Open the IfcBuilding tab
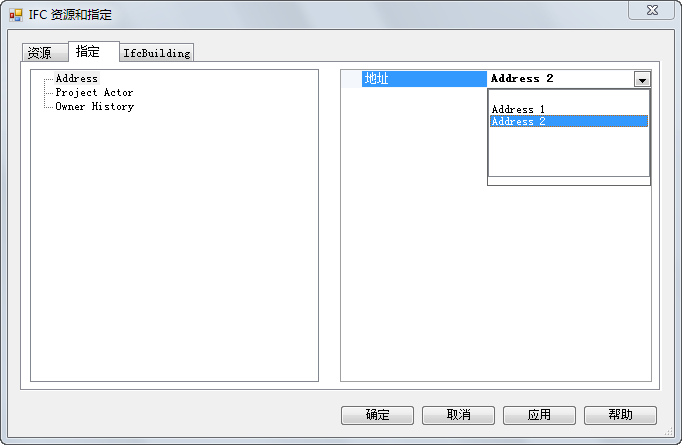The image size is (682, 445). pyautogui.click(x=157, y=53)
